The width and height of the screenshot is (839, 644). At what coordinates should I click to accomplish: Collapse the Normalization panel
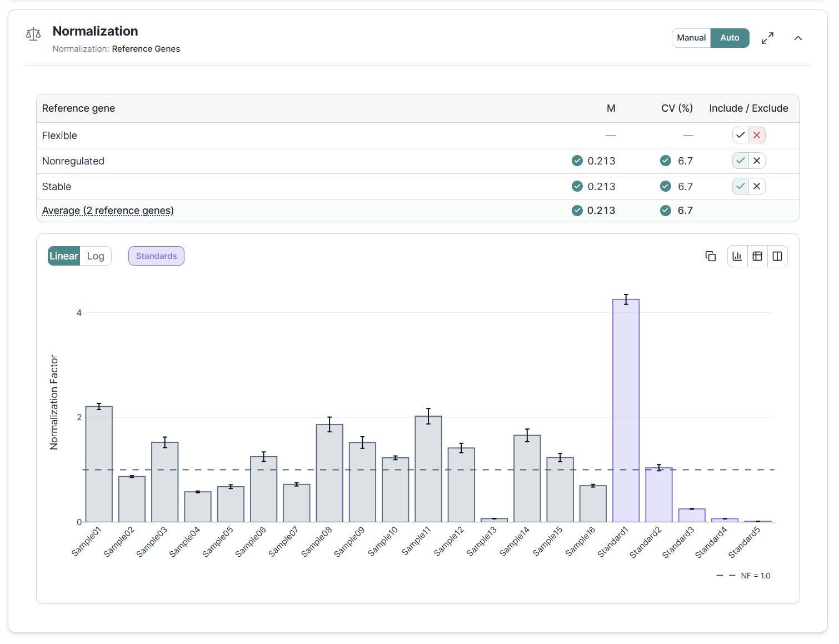click(798, 38)
